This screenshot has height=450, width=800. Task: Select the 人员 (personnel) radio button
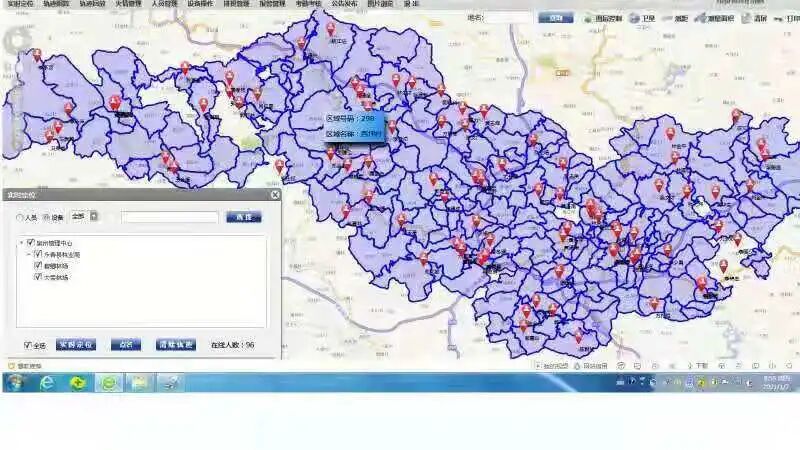coord(20,218)
